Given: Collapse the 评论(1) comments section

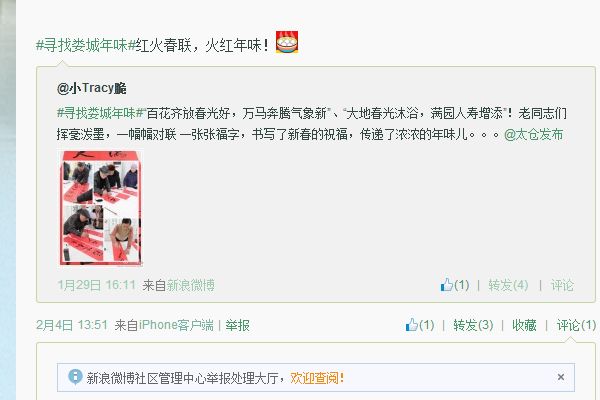Looking at the screenshot, I should (576, 325).
